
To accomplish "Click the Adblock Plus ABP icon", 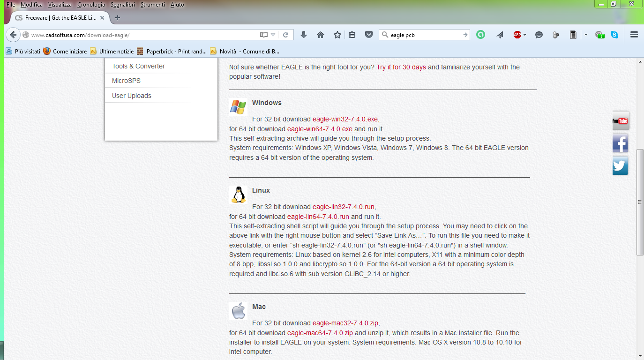I will click(517, 35).
